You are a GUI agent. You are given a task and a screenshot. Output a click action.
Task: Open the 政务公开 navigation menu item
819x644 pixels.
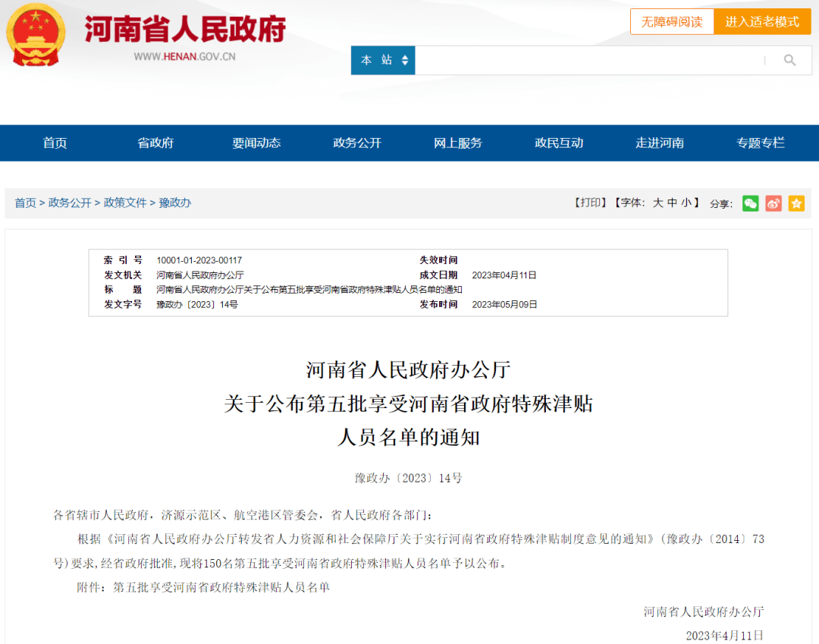[357, 143]
